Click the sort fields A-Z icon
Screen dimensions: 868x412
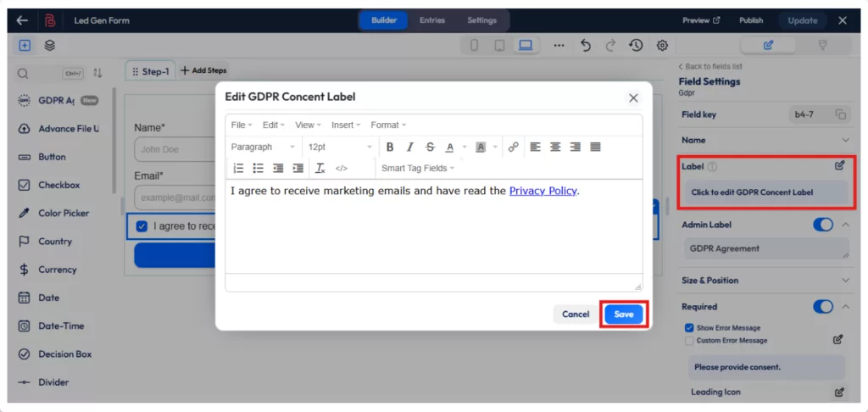click(98, 73)
